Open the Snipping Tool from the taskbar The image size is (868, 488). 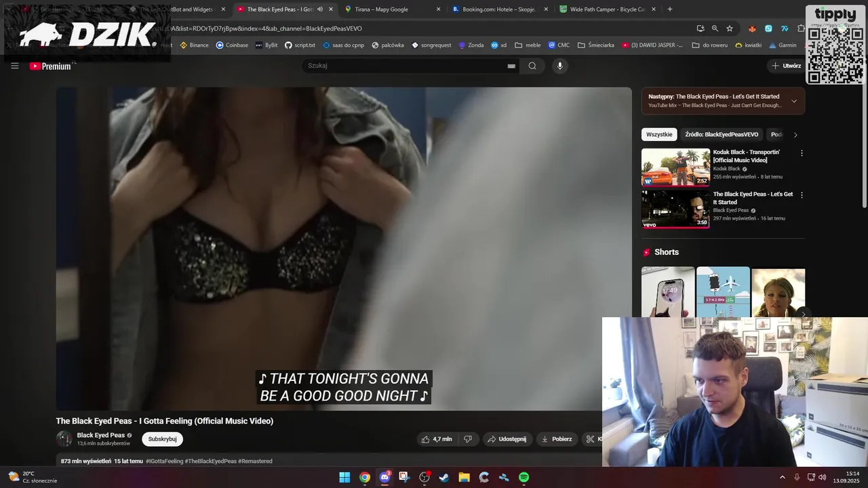coord(404,477)
